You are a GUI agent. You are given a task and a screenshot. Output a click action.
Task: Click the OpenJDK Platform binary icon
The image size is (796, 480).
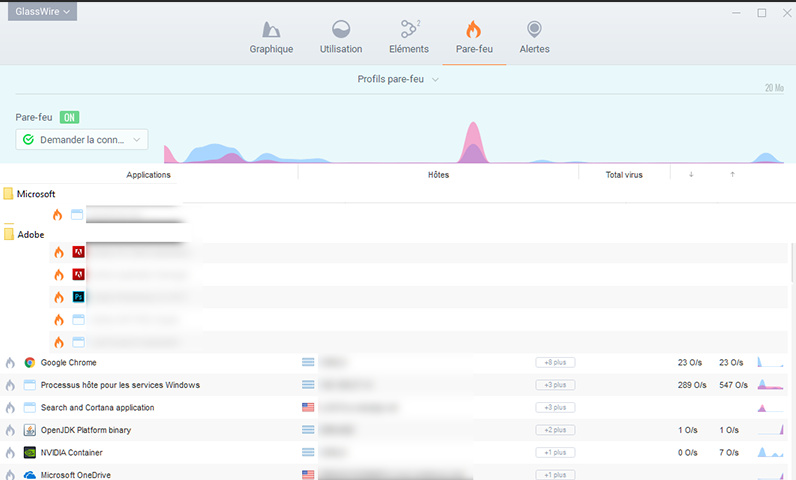coord(30,430)
